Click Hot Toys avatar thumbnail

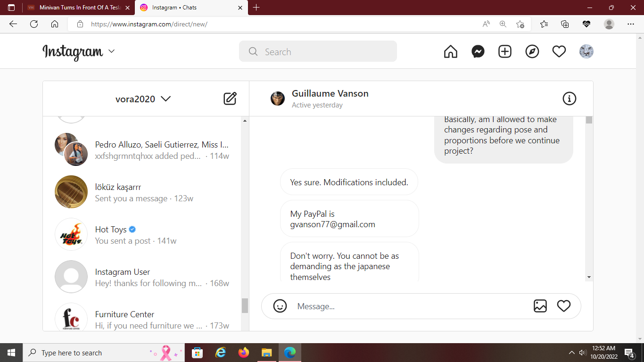(x=71, y=234)
